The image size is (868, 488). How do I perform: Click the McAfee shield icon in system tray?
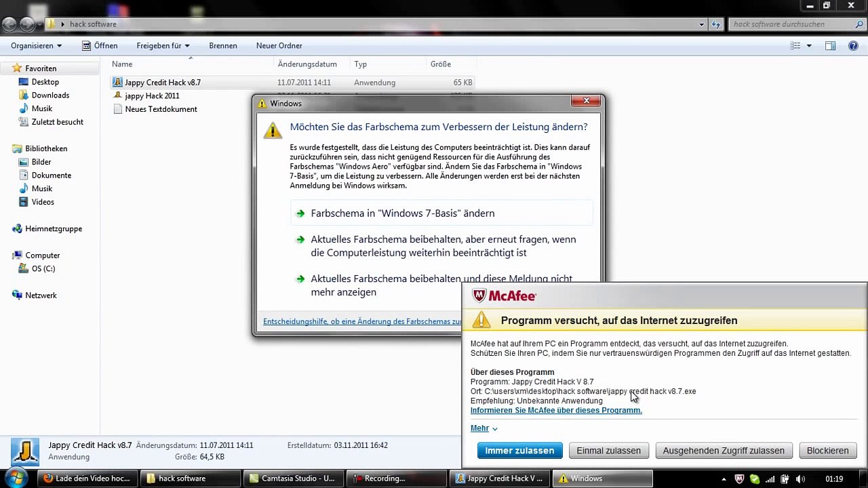coord(740,479)
